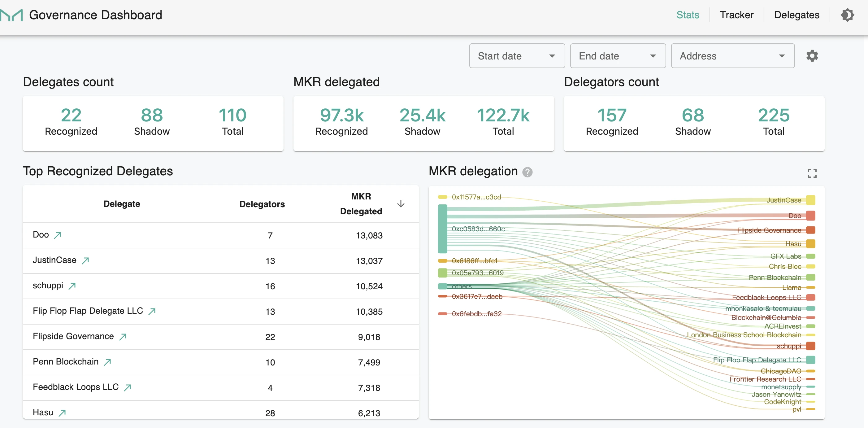Screen dimensions: 868x428
Task: Click pvl chart label
Action: pos(796,409)
